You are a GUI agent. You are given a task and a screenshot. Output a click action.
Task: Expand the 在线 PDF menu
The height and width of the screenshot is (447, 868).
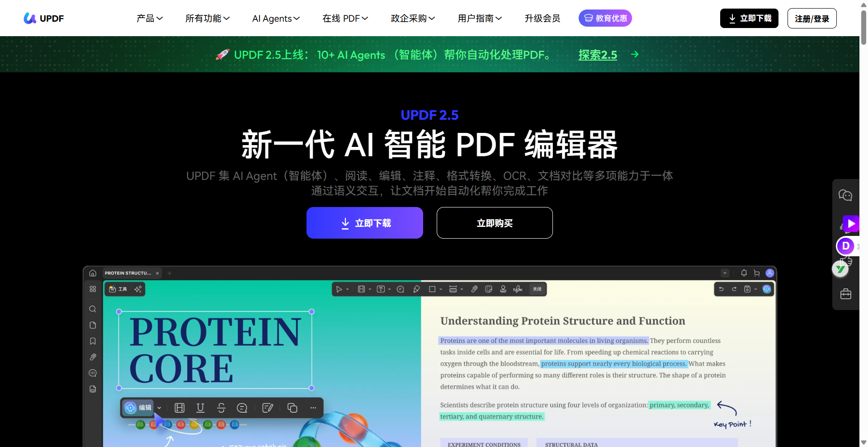pos(345,18)
